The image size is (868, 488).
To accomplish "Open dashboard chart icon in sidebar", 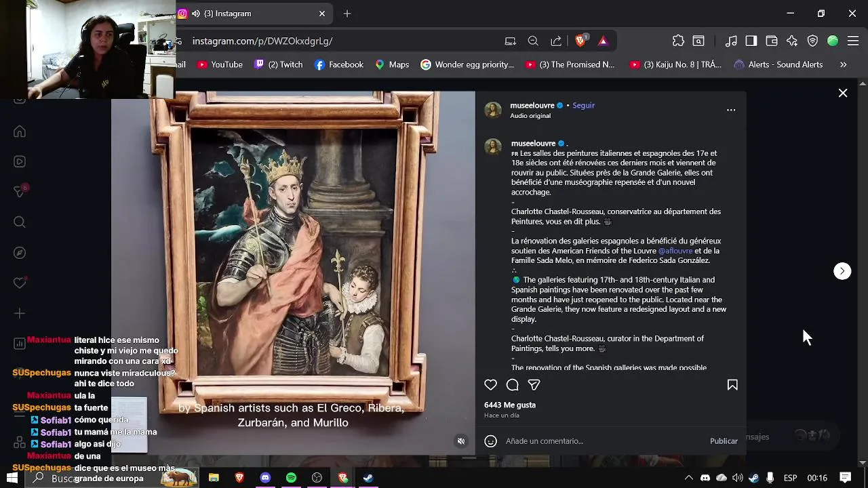I will (20, 344).
